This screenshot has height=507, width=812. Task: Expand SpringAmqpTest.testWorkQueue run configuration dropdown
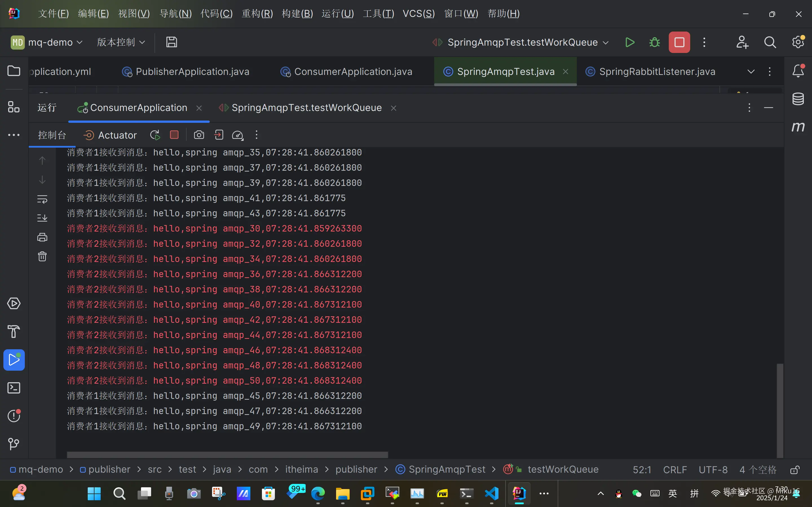[x=606, y=43]
